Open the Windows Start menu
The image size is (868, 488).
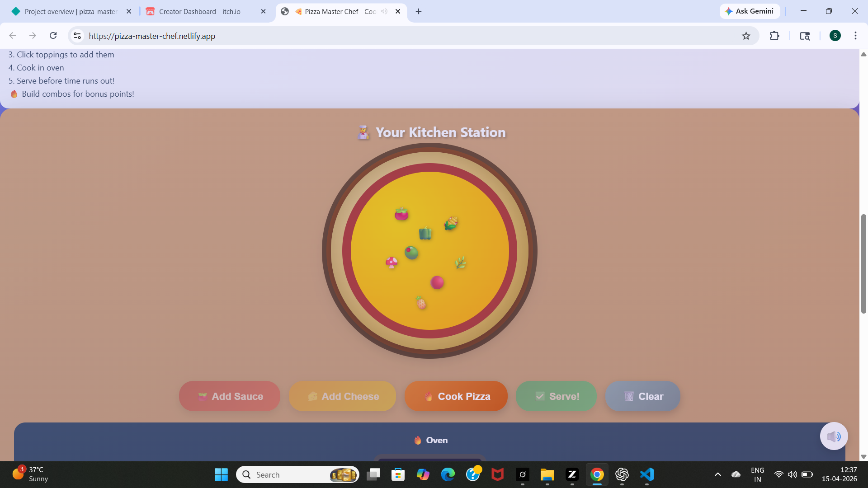[x=221, y=474]
